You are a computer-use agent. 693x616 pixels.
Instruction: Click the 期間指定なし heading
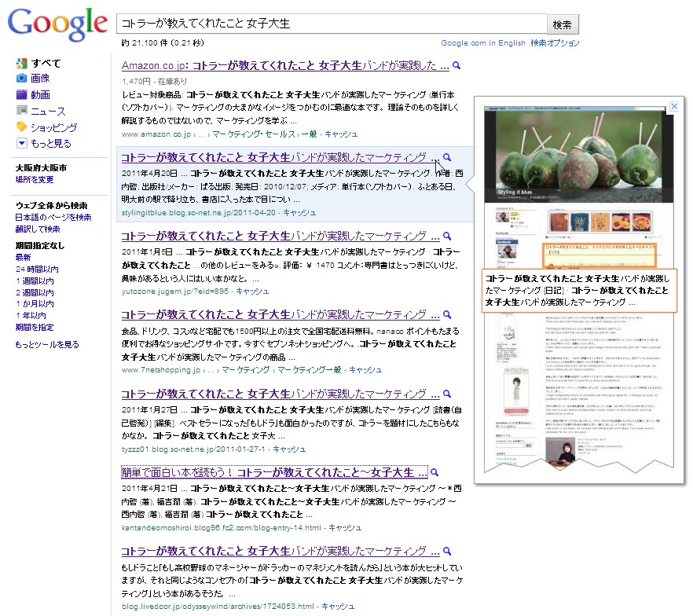(x=40, y=245)
